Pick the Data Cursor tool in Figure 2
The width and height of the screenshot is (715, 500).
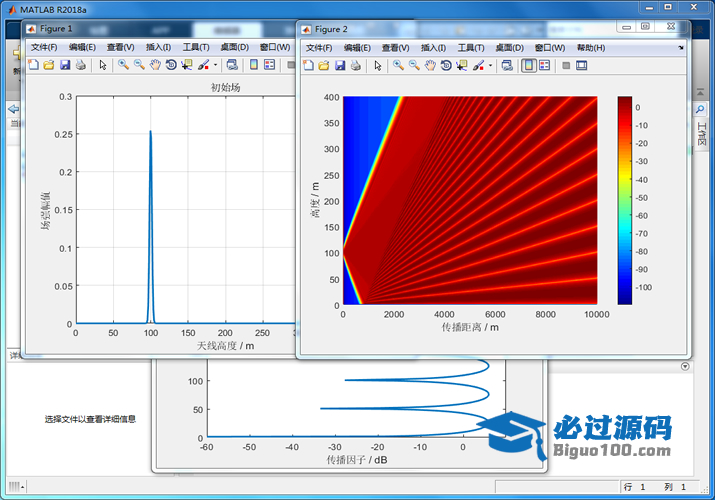click(x=461, y=66)
